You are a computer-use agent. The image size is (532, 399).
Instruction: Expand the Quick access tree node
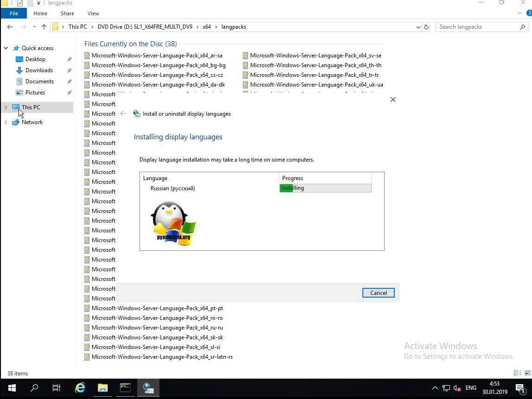(6, 48)
